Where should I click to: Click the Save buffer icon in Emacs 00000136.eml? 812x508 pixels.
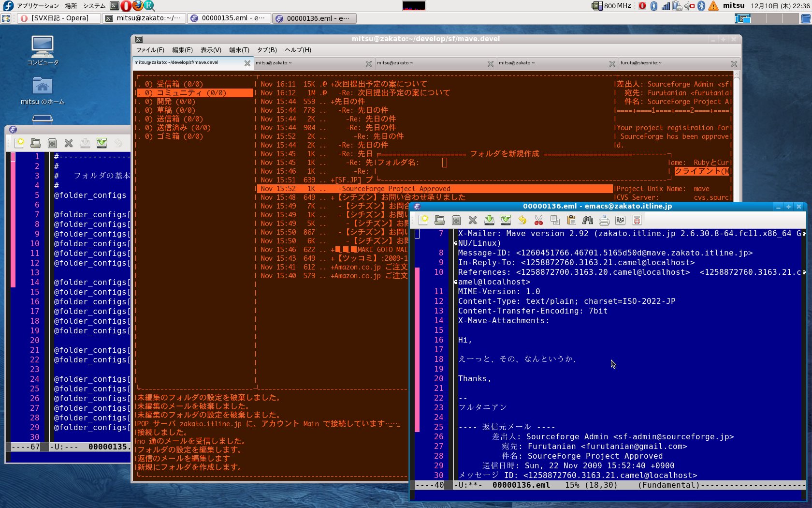[x=489, y=221]
